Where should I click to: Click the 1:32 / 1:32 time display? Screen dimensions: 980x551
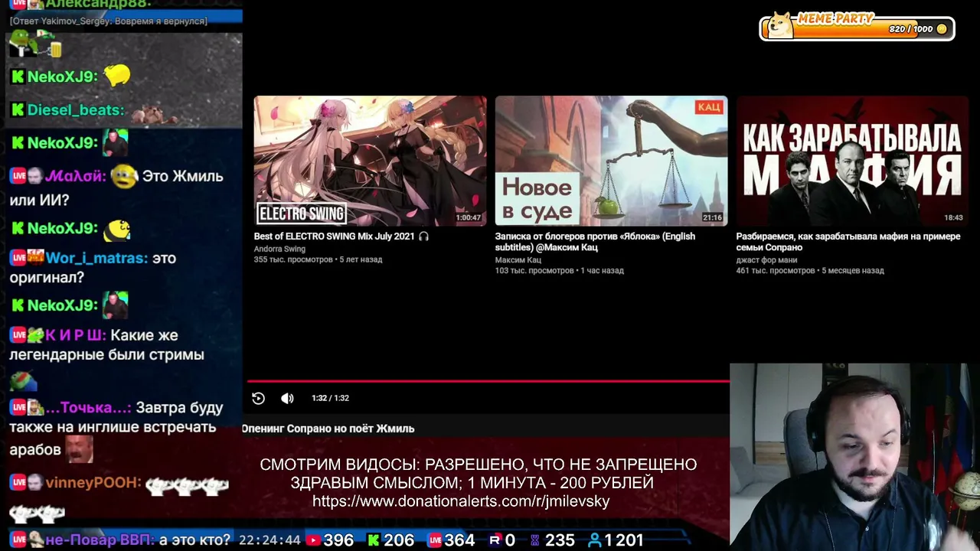[x=330, y=398]
